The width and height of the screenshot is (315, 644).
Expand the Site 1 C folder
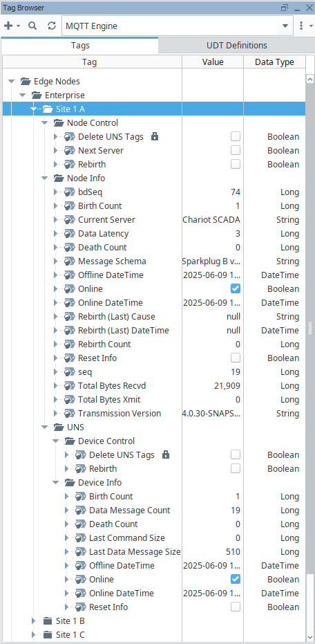(x=34, y=634)
